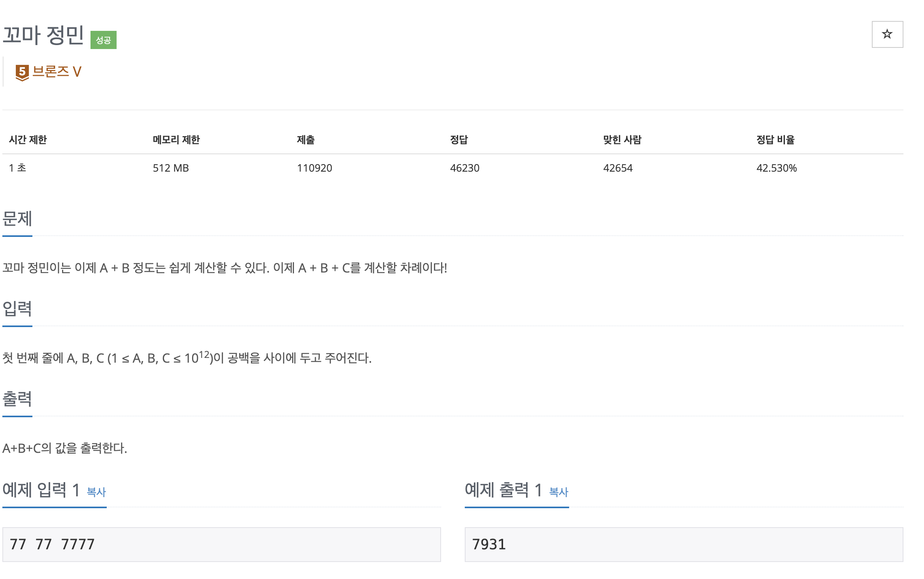924x579 pixels.
Task: Click the submission count 110920
Action: click(314, 168)
